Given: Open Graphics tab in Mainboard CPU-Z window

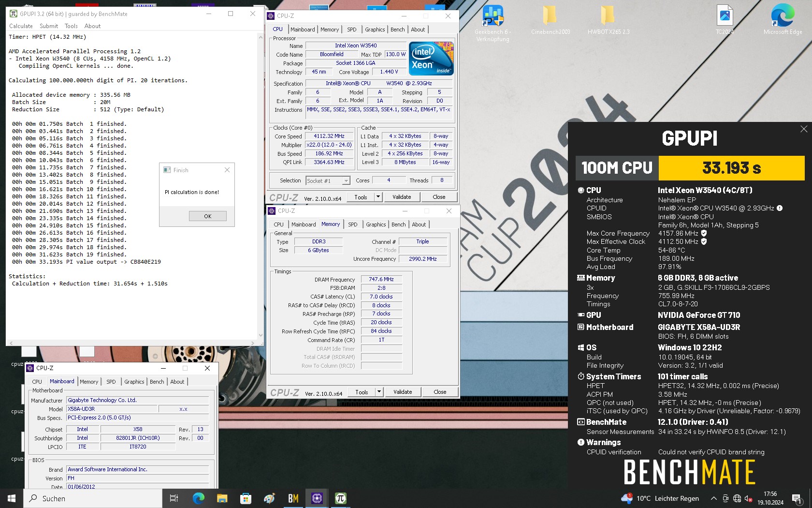Looking at the screenshot, I should coord(134,382).
